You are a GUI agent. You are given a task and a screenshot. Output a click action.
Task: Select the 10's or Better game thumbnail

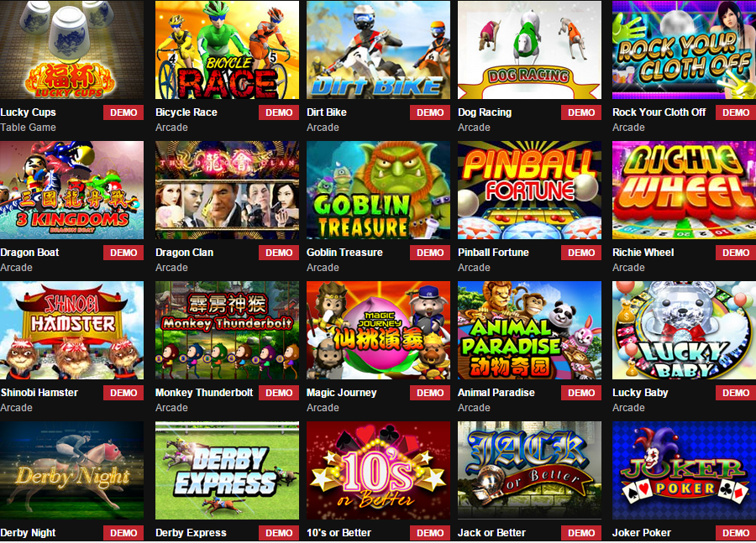coord(379,470)
